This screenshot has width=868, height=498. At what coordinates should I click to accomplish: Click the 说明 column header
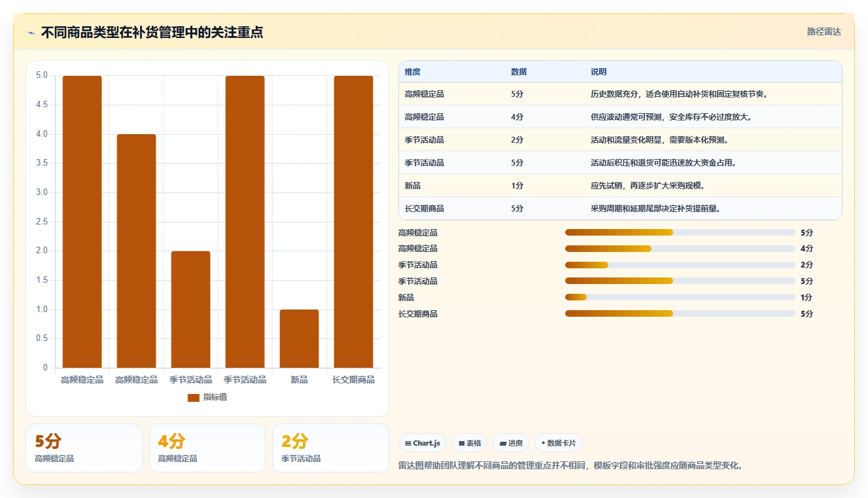point(599,72)
